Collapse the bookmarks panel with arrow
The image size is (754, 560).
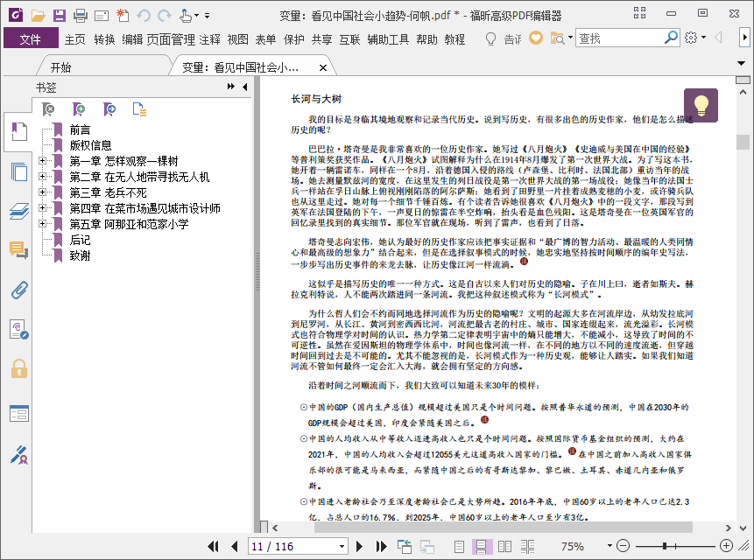tap(244, 87)
